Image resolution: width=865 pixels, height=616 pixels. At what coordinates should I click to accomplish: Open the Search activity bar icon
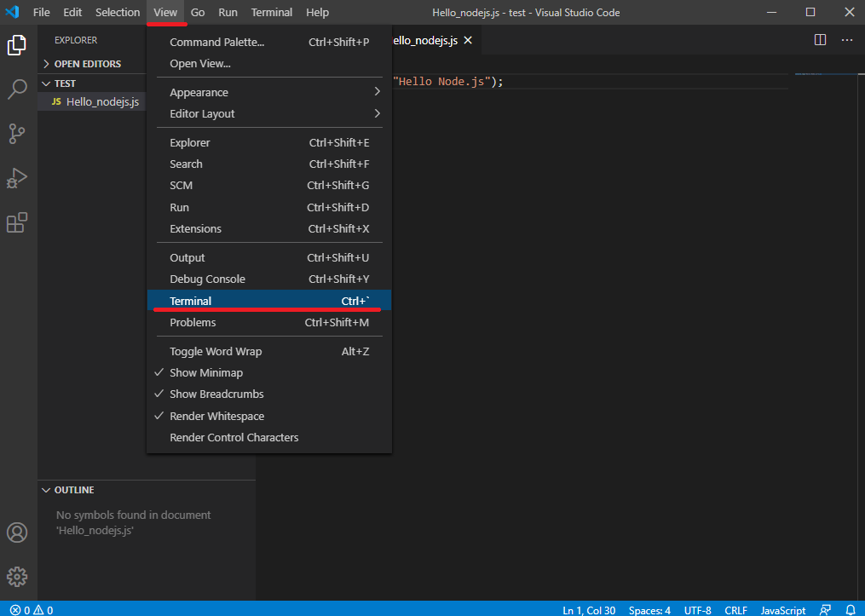click(16, 89)
